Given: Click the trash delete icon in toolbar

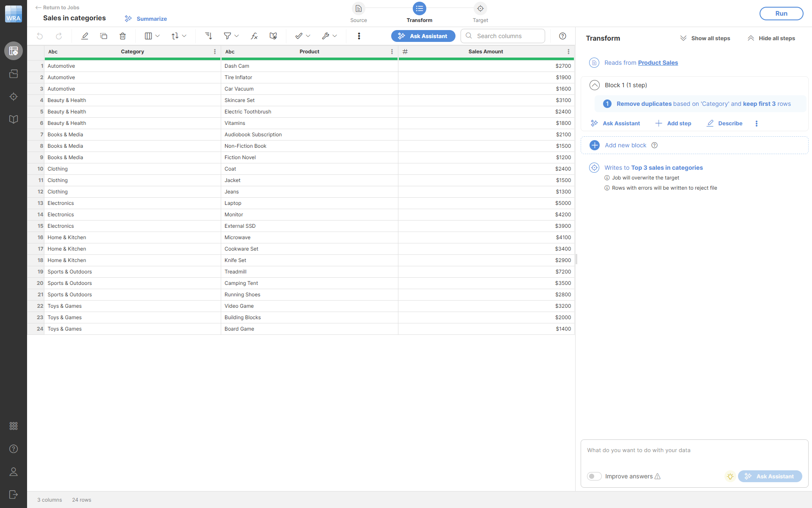Looking at the screenshot, I should [x=123, y=36].
